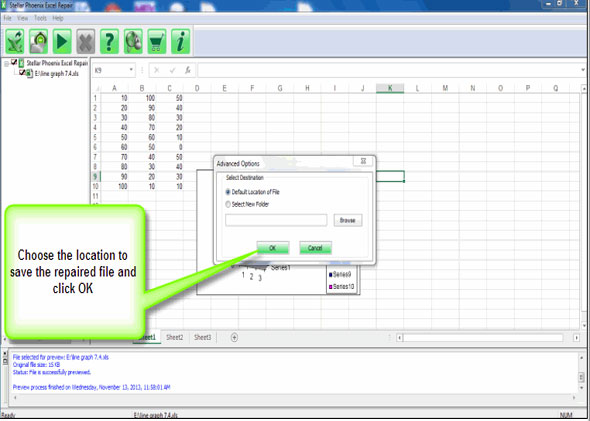The width and height of the screenshot is (590, 421).
Task: Open the View menu
Action: tap(23, 18)
